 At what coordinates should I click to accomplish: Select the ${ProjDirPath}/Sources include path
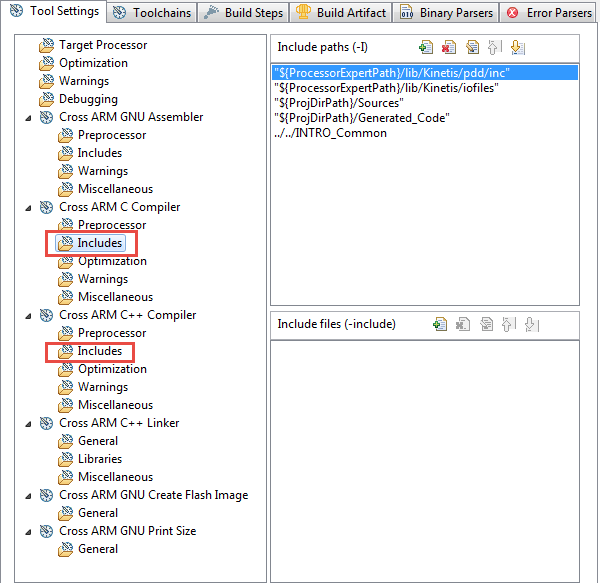click(x=425, y=103)
